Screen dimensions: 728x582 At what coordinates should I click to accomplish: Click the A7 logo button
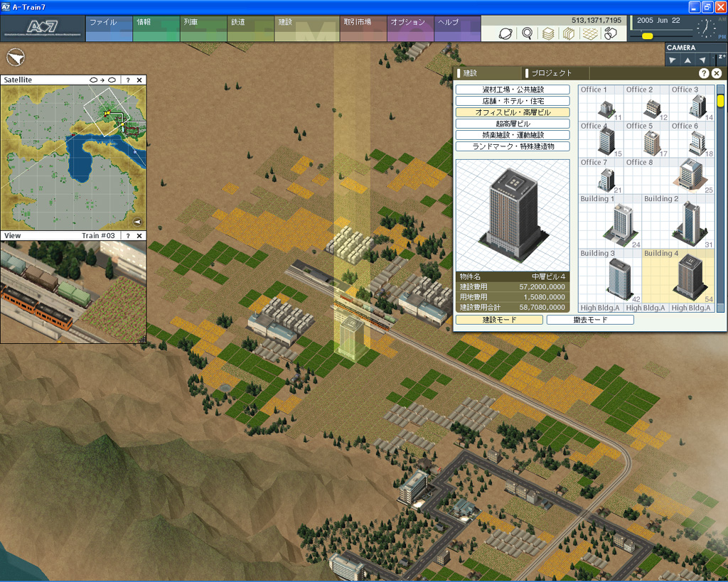tap(42, 28)
